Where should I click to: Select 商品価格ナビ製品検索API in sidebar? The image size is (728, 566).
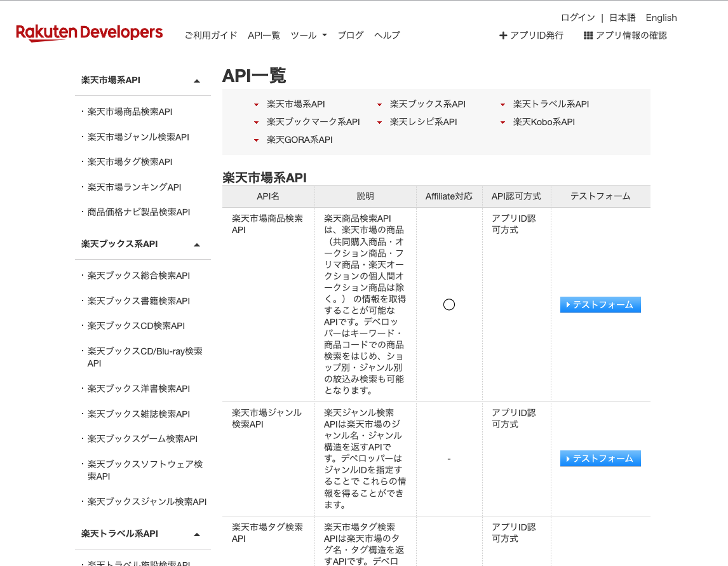coord(139,212)
